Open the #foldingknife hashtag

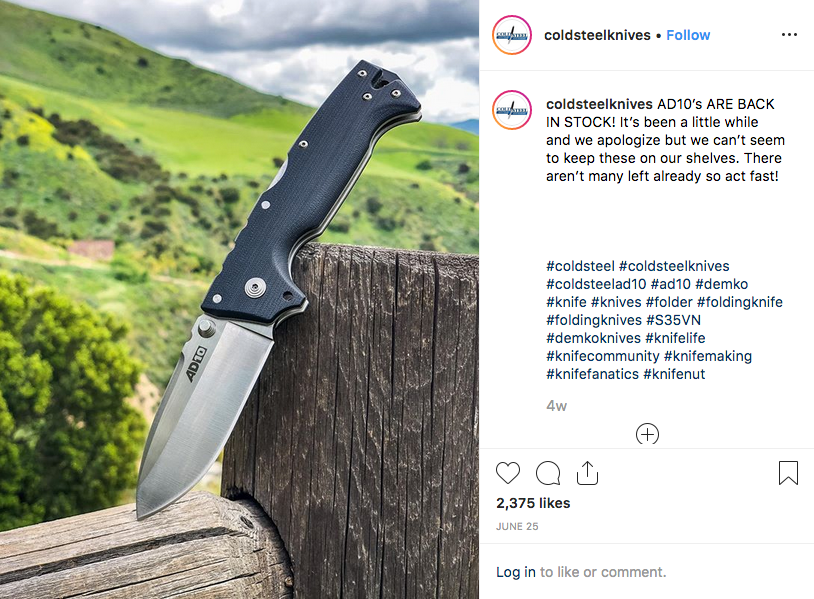[740, 302]
